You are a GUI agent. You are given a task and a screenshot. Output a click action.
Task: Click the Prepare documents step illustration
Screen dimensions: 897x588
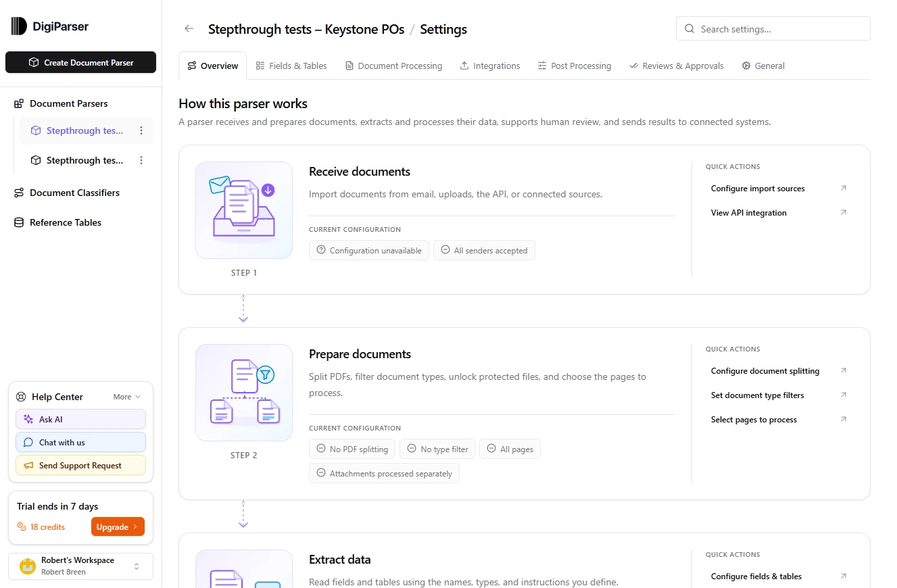(x=244, y=393)
